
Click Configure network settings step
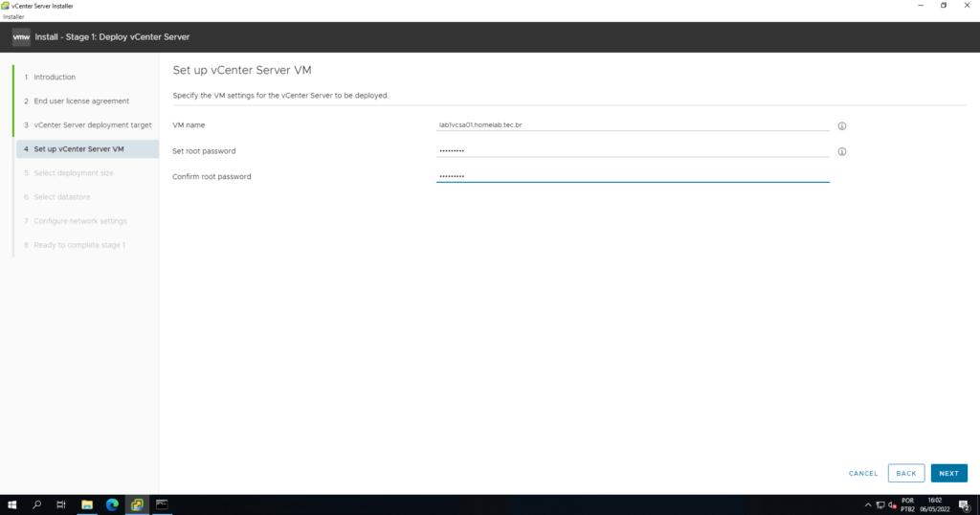pos(80,221)
